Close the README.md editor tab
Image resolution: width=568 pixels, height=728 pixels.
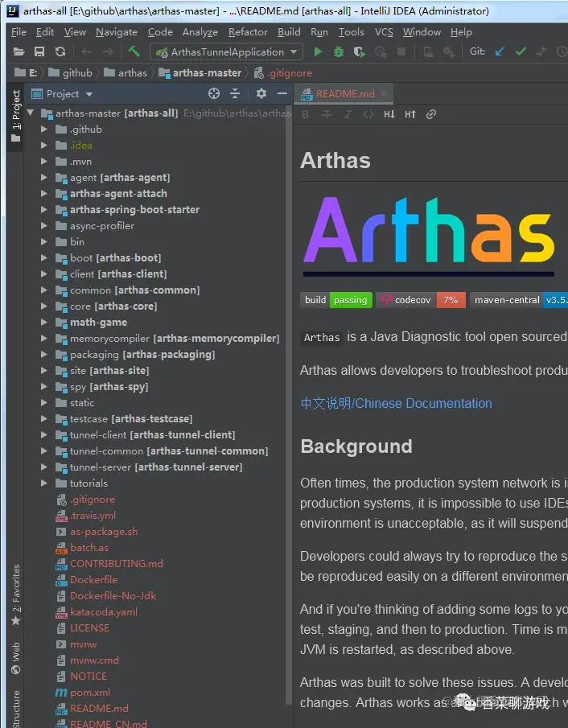click(384, 93)
